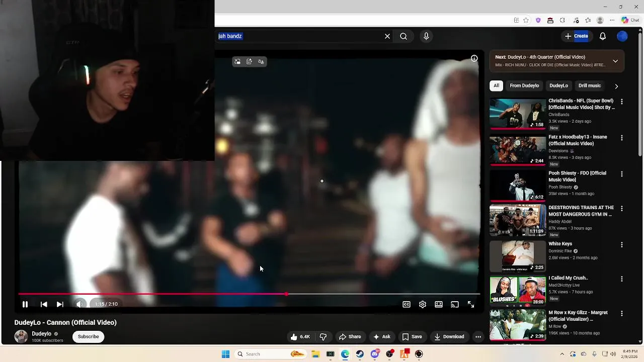Open browser extensions puzzle icon
This screenshot has width=644, height=362.
(x=562, y=20)
